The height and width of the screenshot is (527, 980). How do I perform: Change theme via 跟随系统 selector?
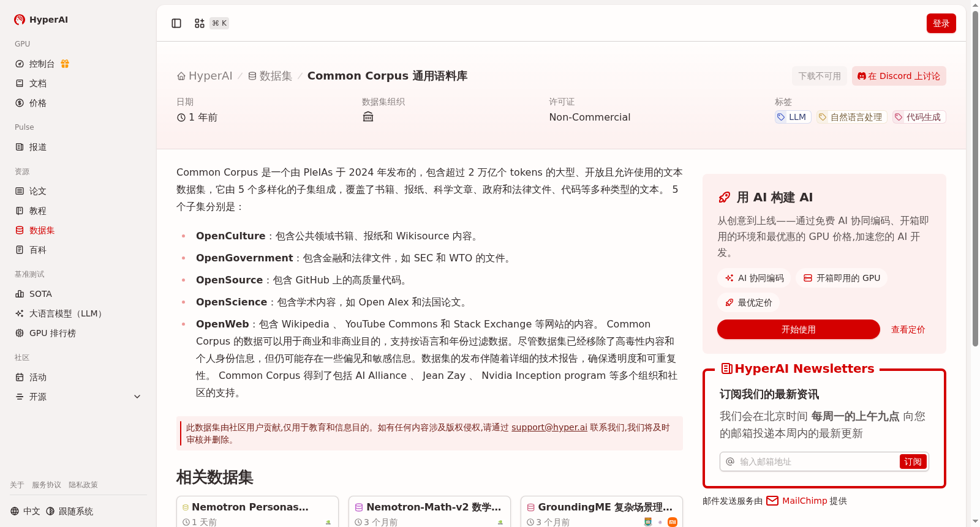[x=69, y=511]
